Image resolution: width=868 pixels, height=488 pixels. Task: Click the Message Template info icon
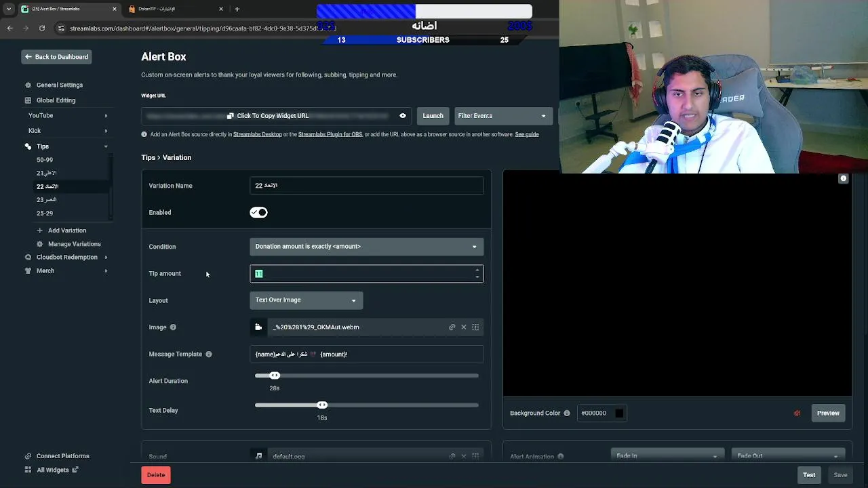point(209,354)
